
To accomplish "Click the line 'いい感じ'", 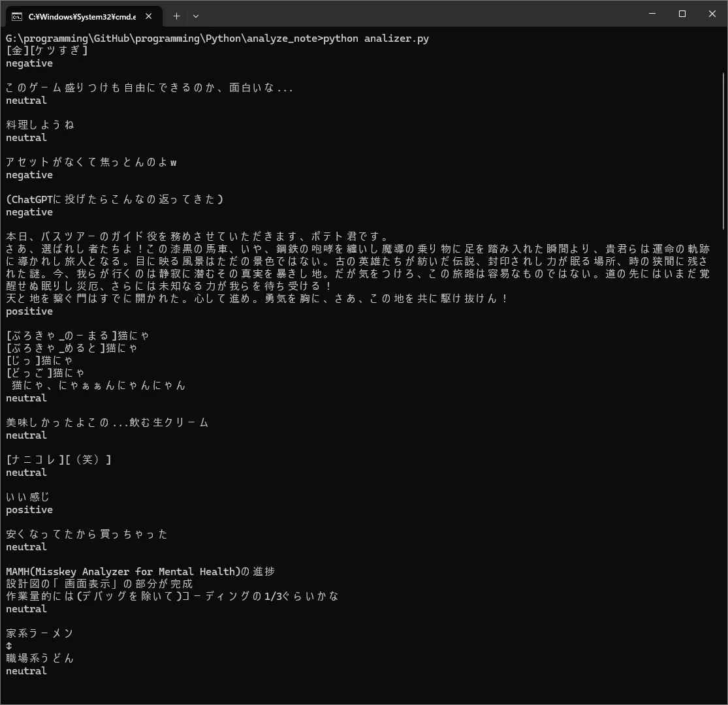I will [28, 497].
